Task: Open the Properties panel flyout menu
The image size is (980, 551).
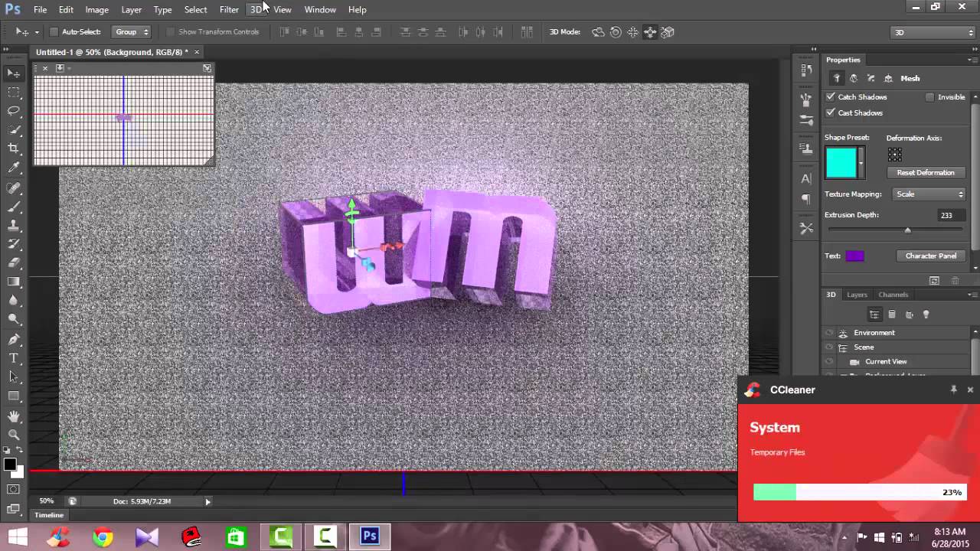Action: pyautogui.click(x=972, y=60)
